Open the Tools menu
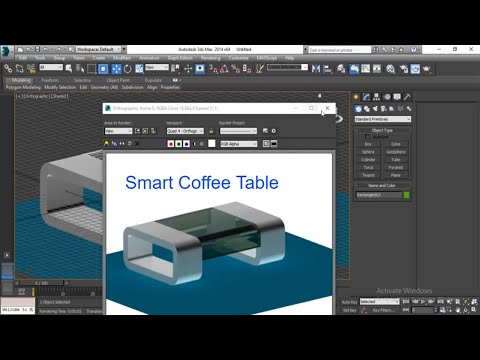This screenshot has height=360, width=480. (x=40, y=58)
